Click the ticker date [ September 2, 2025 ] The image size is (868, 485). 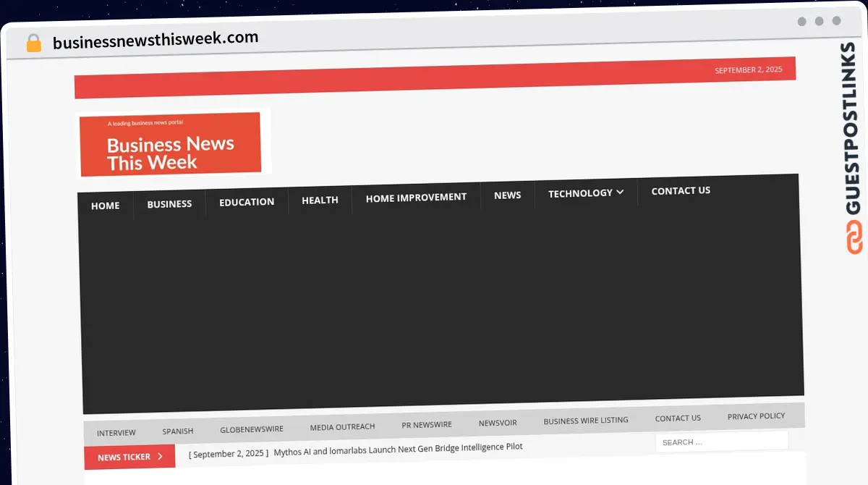coord(229,454)
